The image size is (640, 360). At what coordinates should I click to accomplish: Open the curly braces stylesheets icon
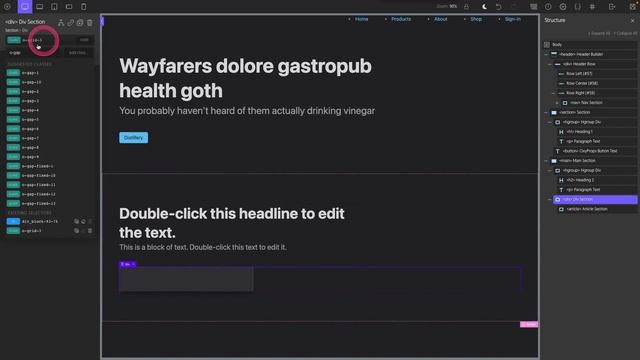578,7
